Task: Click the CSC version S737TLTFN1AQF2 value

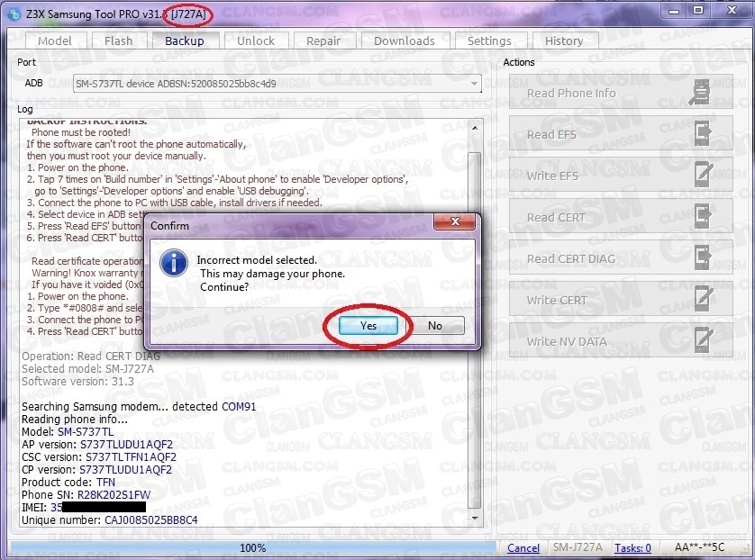Action: click(x=131, y=456)
